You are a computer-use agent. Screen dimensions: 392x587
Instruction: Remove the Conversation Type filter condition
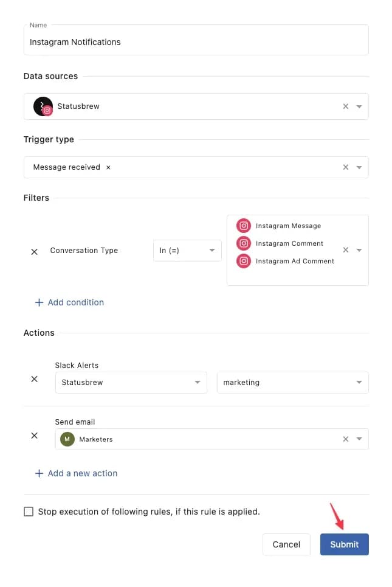(x=34, y=252)
